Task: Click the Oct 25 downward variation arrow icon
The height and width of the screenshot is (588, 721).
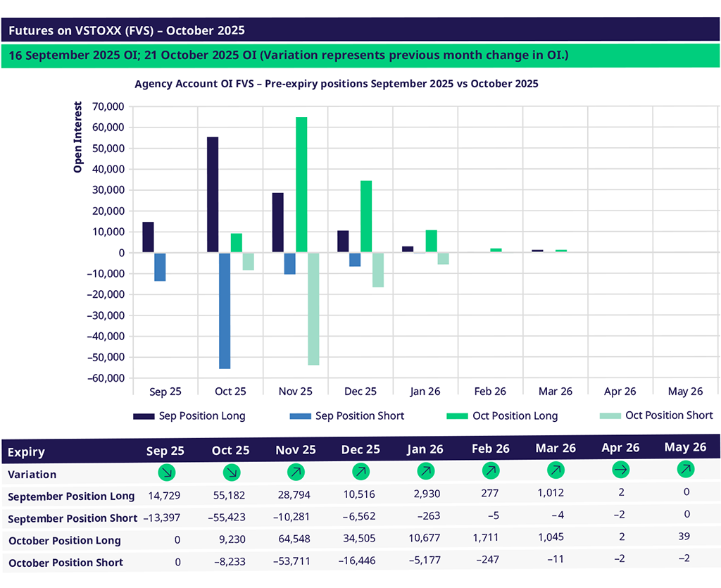Action: click(x=230, y=472)
